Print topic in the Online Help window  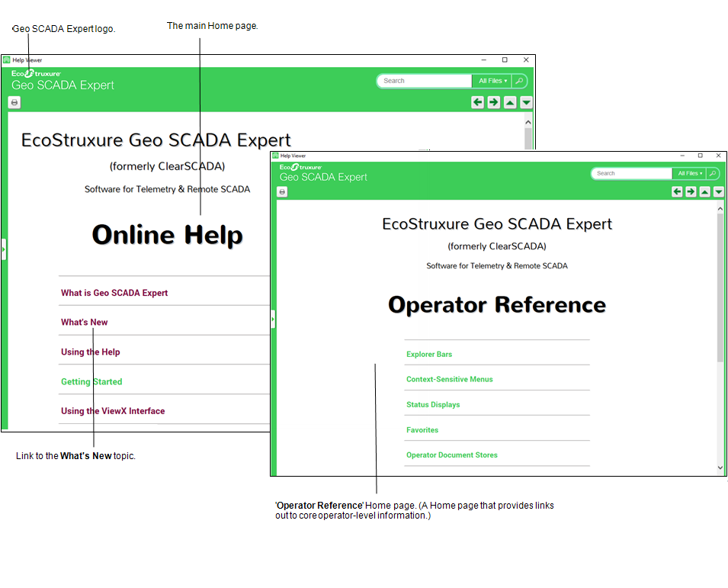coord(14,103)
